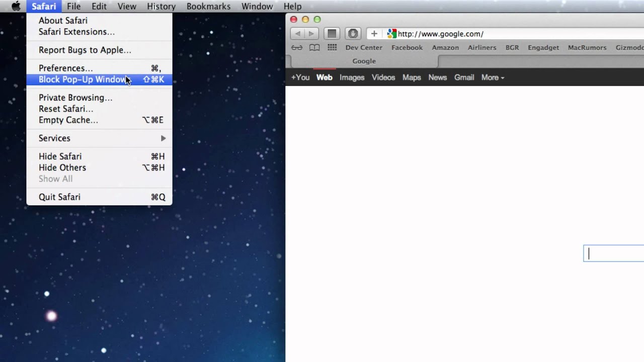Select the Safari menu in menu bar
This screenshot has width=644, height=362.
44,7
